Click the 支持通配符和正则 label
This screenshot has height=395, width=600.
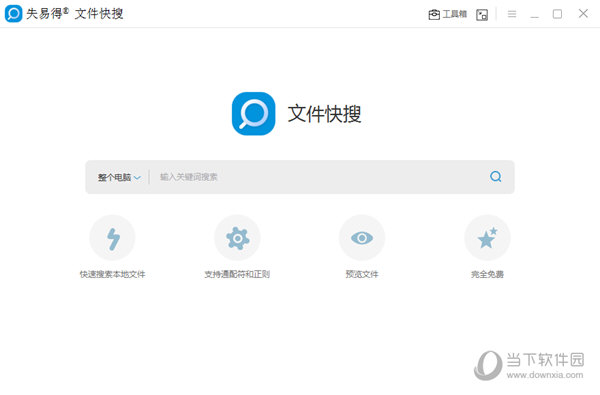click(x=237, y=274)
